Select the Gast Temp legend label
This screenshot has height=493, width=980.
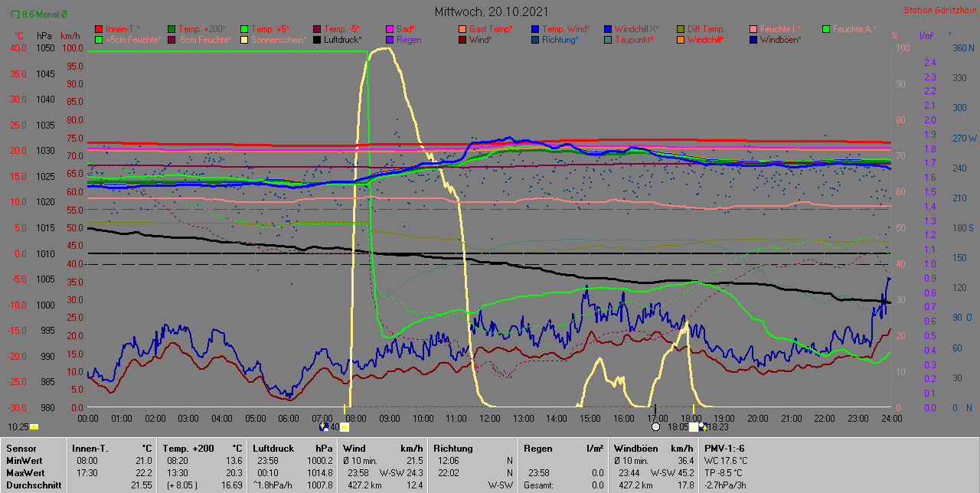point(492,29)
